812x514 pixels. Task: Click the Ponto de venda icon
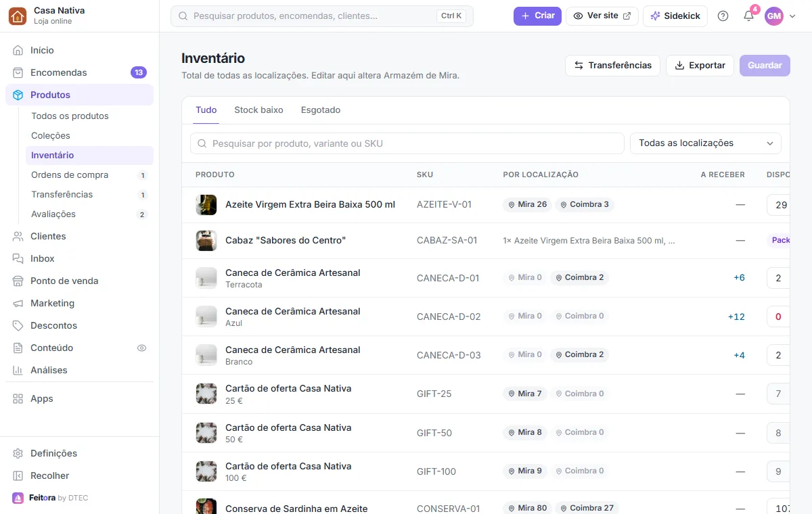(18, 281)
